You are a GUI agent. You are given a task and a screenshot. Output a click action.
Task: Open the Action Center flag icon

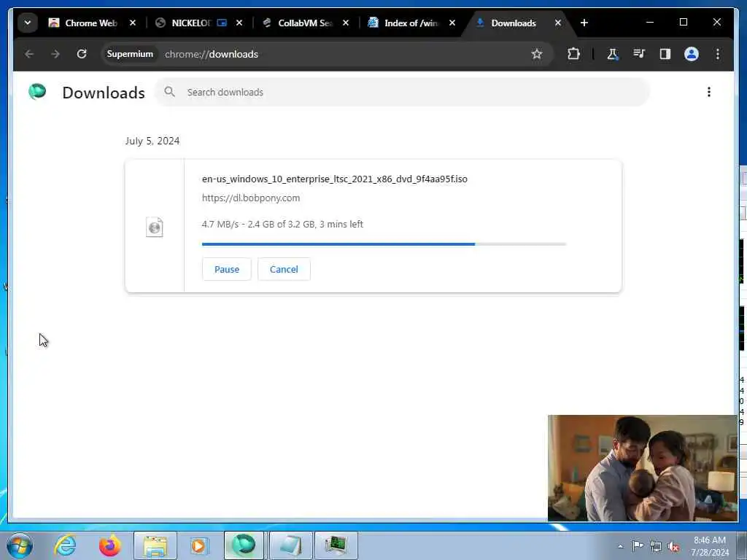pyautogui.click(x=638, y=545)
